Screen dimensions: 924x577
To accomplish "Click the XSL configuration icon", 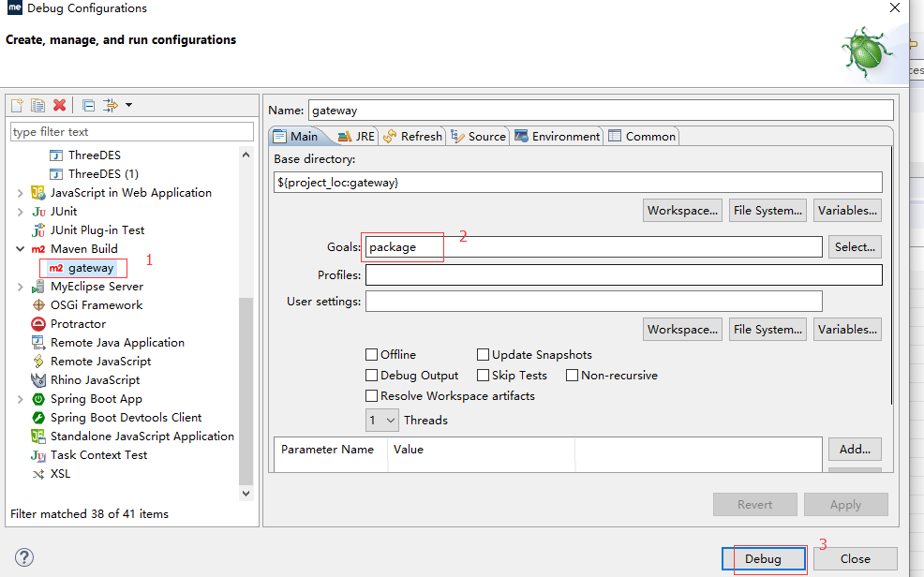I will [38, 474].
